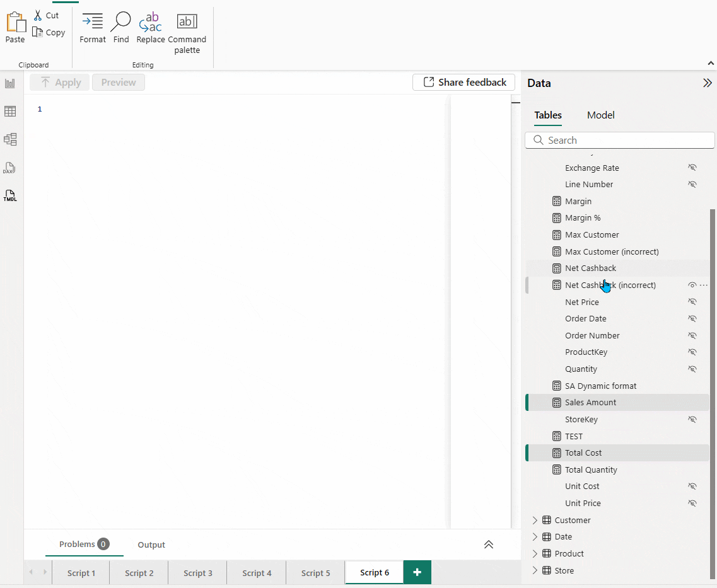Hide the Net Cashback (incorrect) measure
Image resolution: width=717 pixels, height=588 pixels.
point(692,285)
